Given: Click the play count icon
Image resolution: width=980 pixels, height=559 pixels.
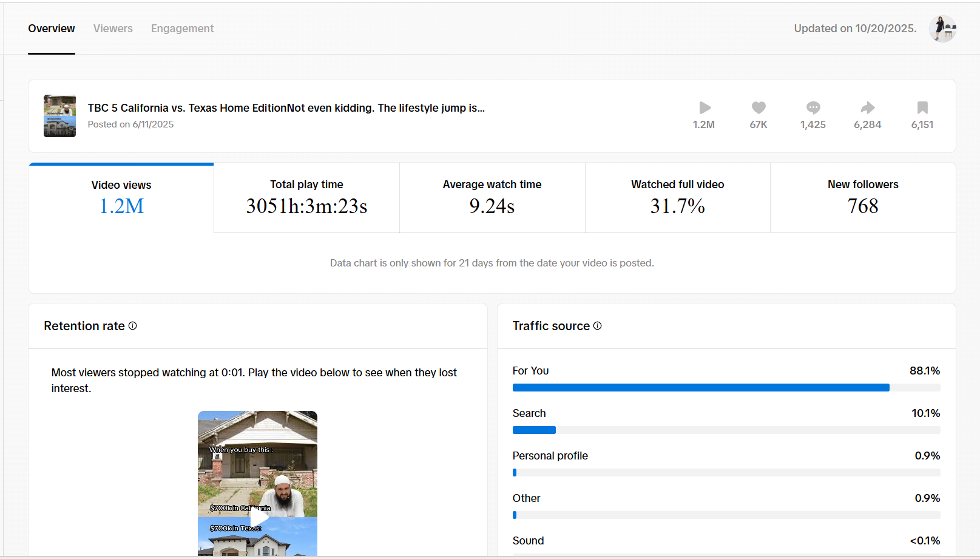Looking at the screenshot, I should [x=705, y=108].
